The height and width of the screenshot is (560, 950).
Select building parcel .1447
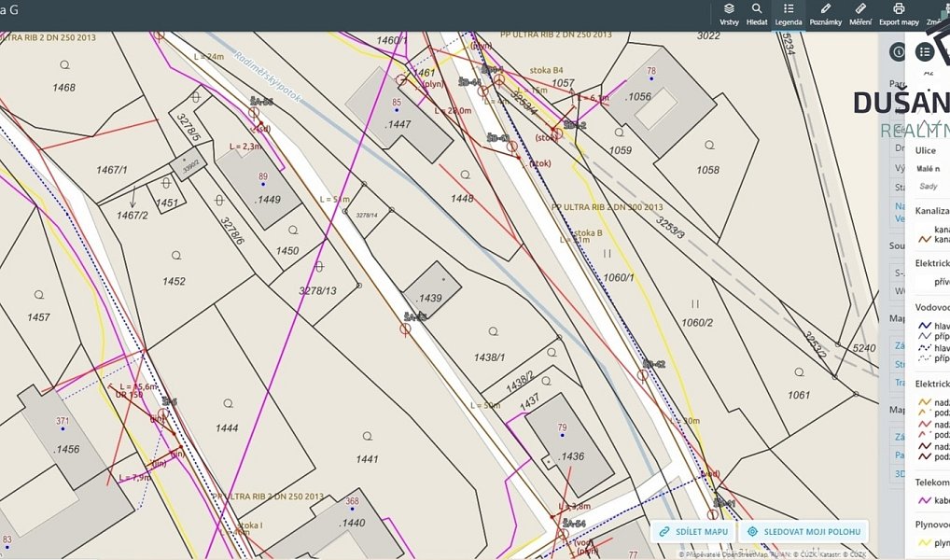tap(398, 124)
